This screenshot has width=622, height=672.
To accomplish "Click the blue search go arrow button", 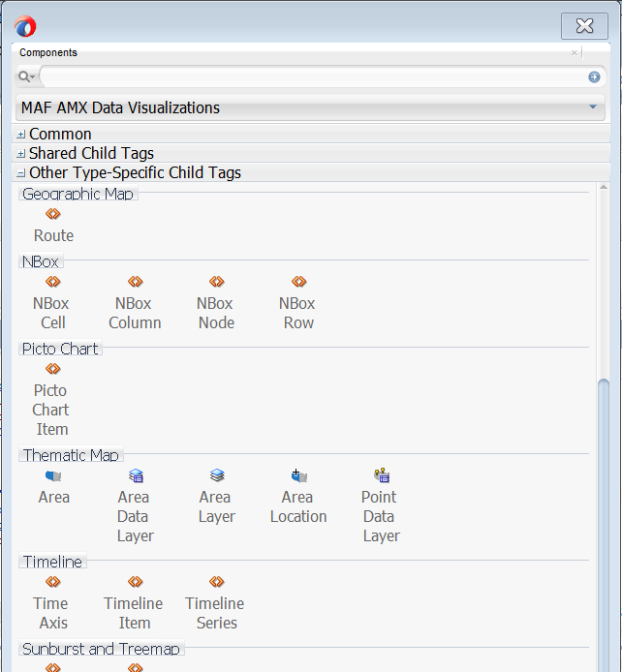I will click(x=594, y=77).
